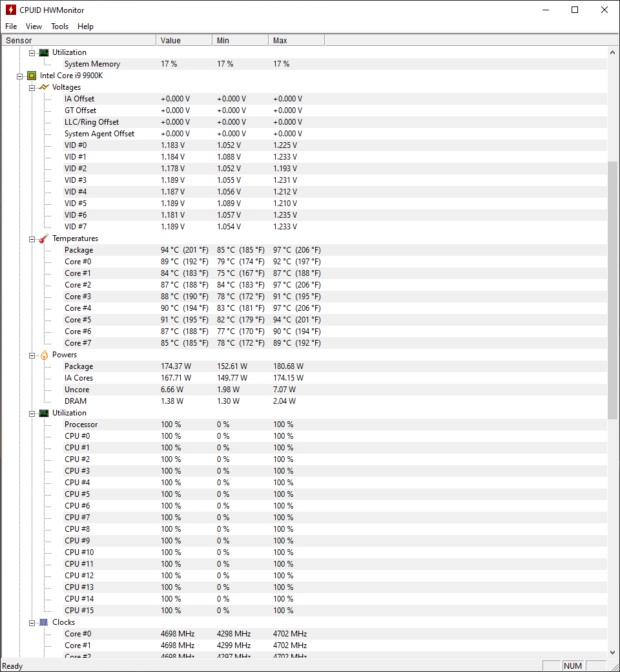Screen dimensions: 620x672
Task: Click the Utilization graph icon above Processor
Action: (44, 413)
